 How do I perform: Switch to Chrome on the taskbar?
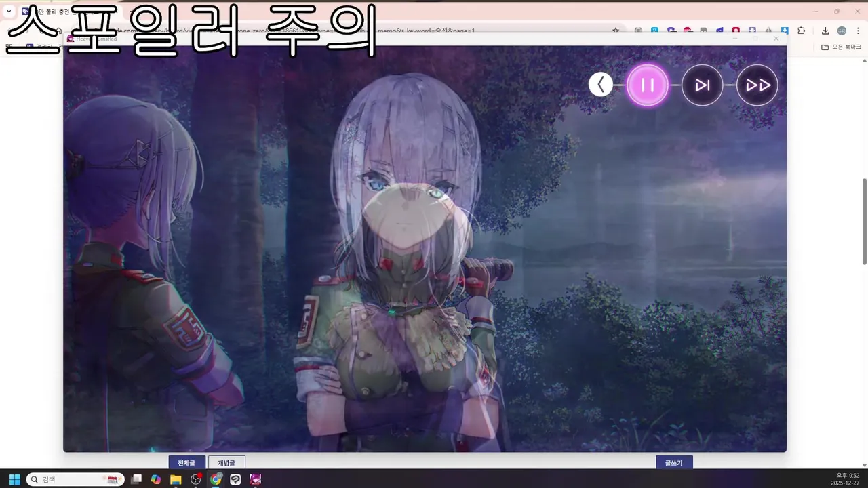coord(216,479)
